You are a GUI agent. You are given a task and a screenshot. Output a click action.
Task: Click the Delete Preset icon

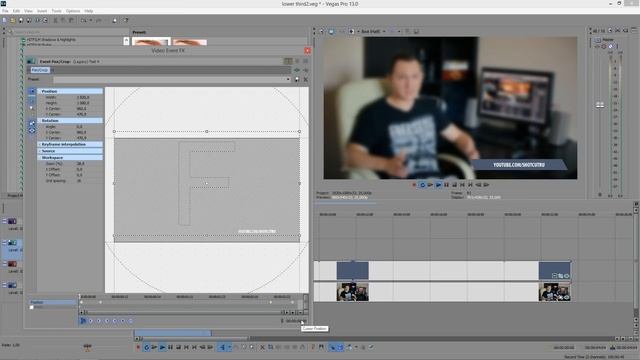(x=305, y=79)
